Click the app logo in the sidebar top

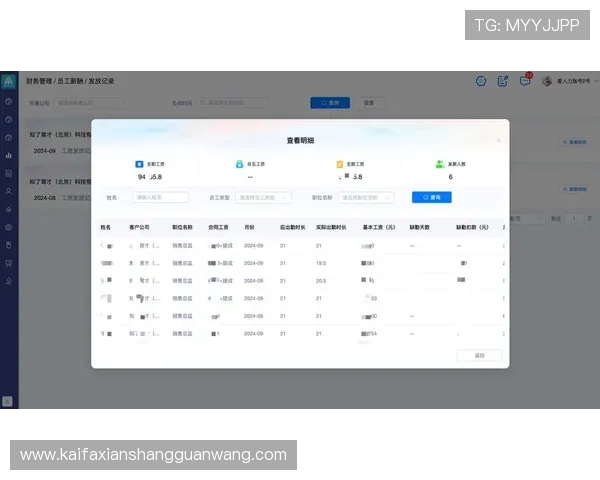9,81
